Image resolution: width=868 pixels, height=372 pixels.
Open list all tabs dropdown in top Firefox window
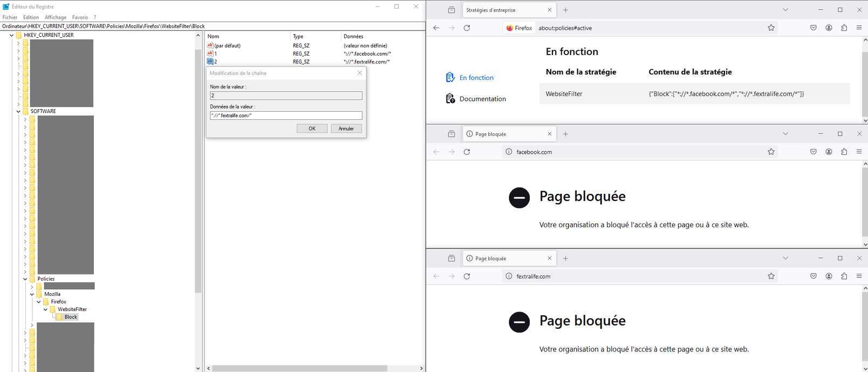(x=785, y=10)
